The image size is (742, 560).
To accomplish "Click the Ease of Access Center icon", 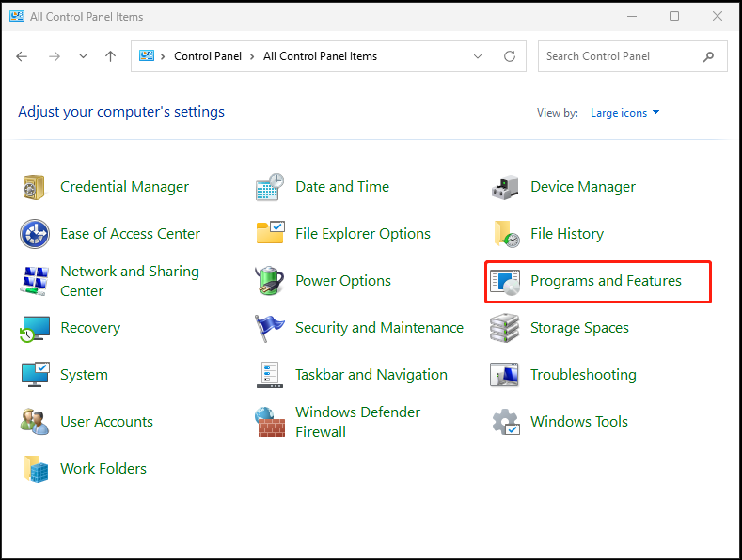I will [35, 234].
